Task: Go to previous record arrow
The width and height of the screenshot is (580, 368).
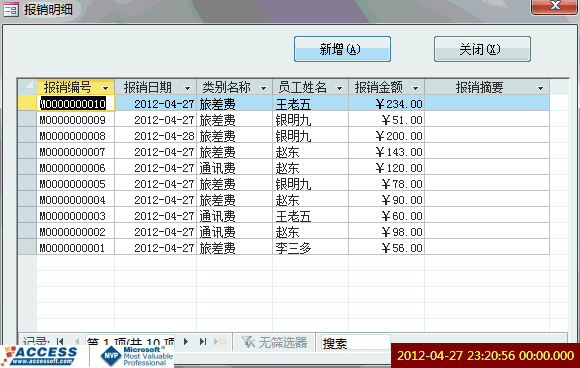Action: (77, 341)
